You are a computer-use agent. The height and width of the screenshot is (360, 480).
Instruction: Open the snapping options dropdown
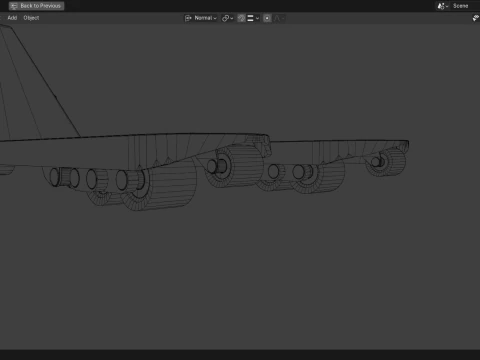[x=253, y=18]
